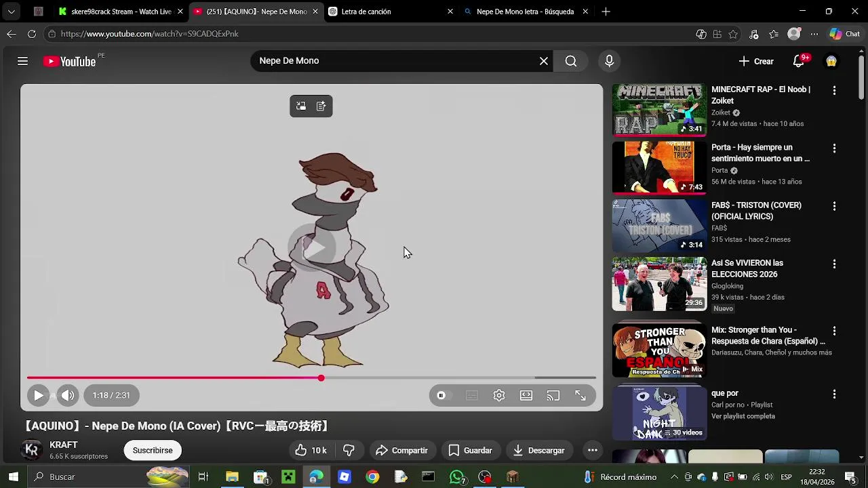Screen dimensions: 868x488
Task: Run search with the magnifier button
Action: pos(571,61)
